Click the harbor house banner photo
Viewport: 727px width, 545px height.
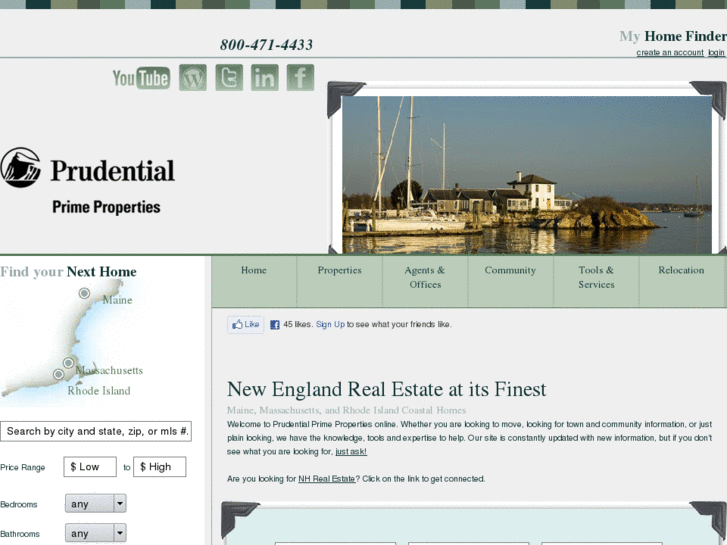(x=527, y=174)
